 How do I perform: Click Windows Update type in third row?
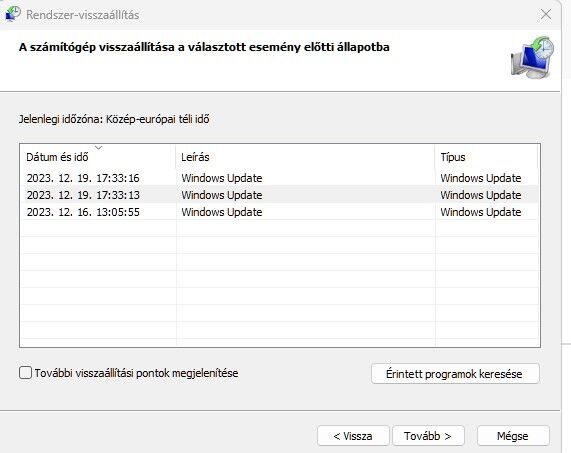(481, 212)
